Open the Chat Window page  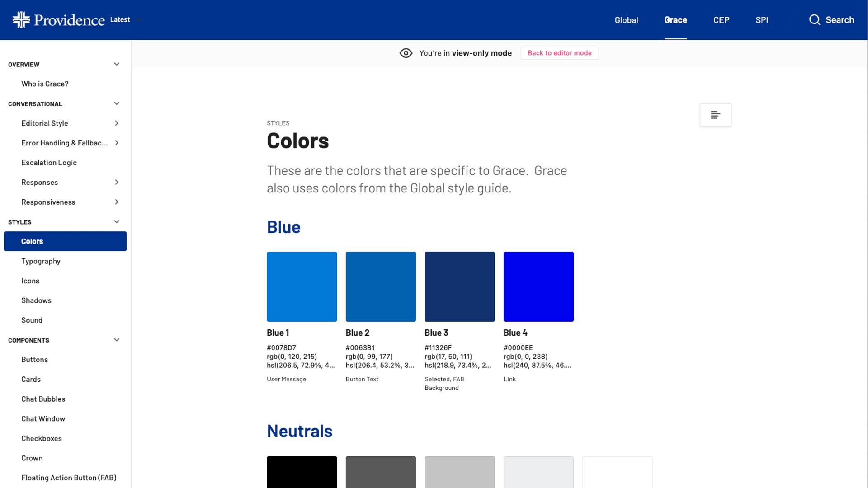tap(43, 419)
